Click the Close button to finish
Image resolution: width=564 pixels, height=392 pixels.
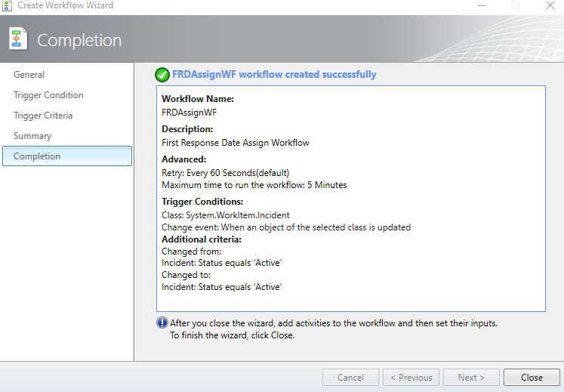[x=532, y=377]
